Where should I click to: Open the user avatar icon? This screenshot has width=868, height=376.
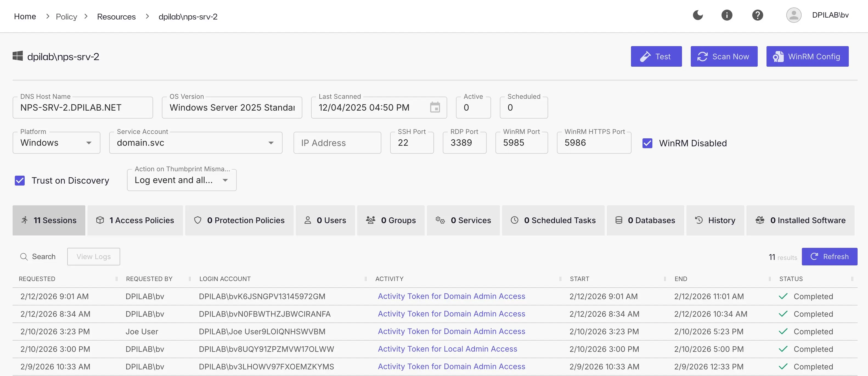coord(794,15)
